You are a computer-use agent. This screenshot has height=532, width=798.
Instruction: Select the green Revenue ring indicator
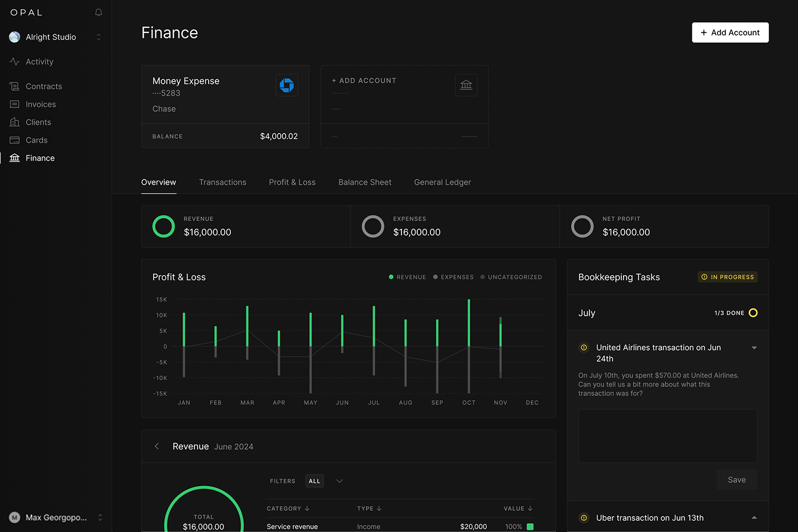(164, 226)
